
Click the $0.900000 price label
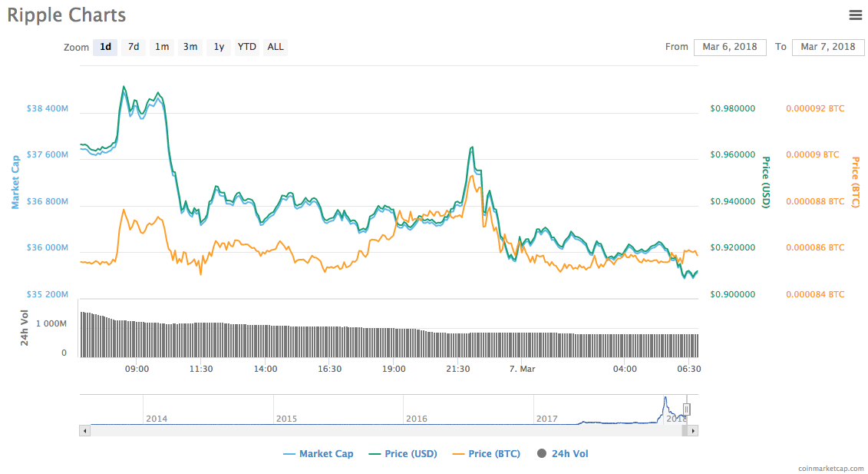732,293
